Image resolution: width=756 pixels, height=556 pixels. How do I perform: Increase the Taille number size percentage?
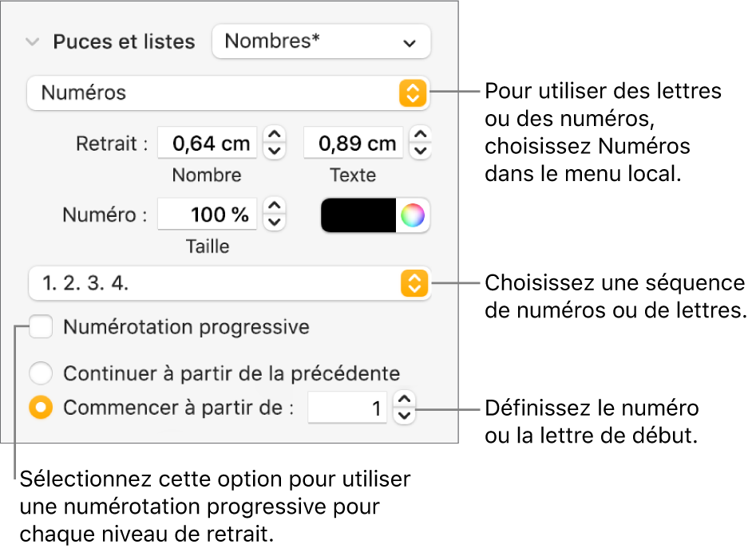tap(275, 207)
